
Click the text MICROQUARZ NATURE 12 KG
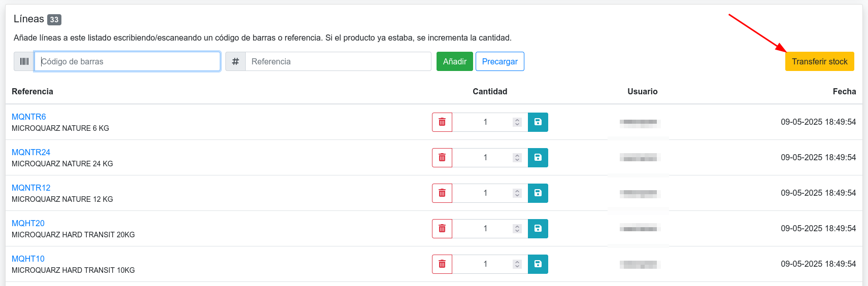(62, 199)
